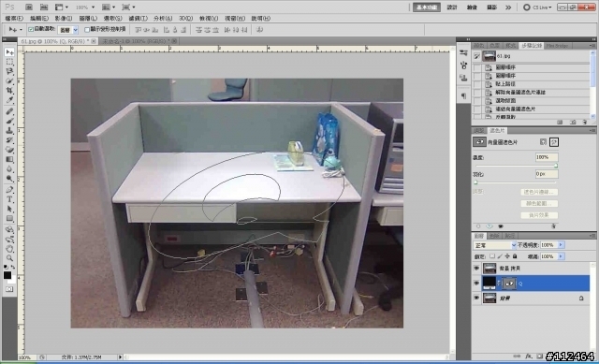Select the Blur tool
This screenshot has width=599, height=364.
[9, 168]
